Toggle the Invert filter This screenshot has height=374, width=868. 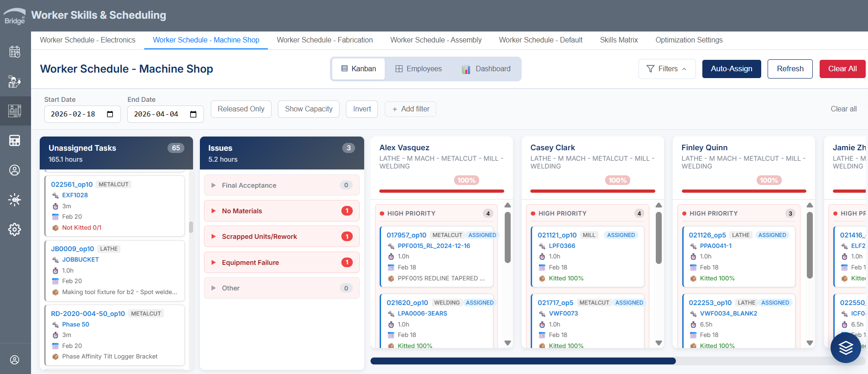[x=362, y=109]
